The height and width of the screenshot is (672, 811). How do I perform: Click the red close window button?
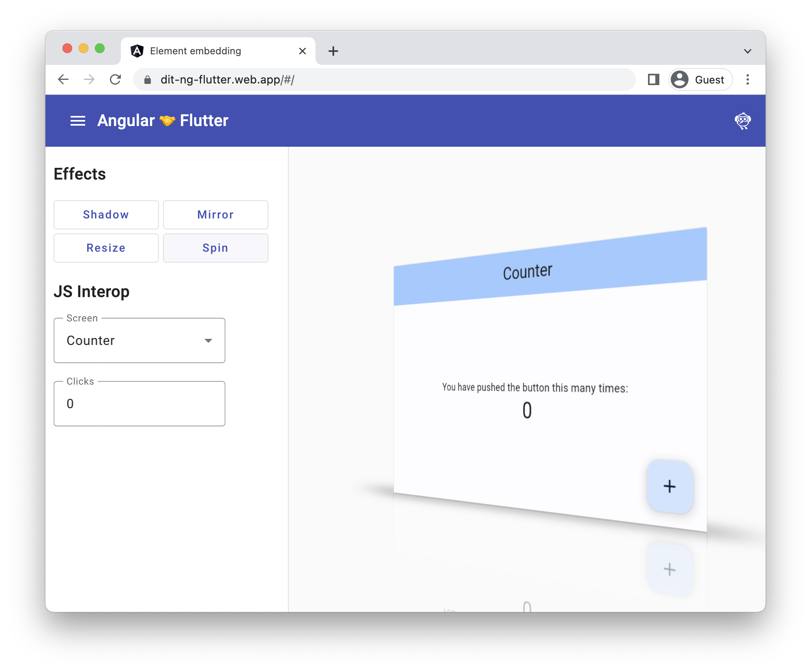[x=67, y=49]
